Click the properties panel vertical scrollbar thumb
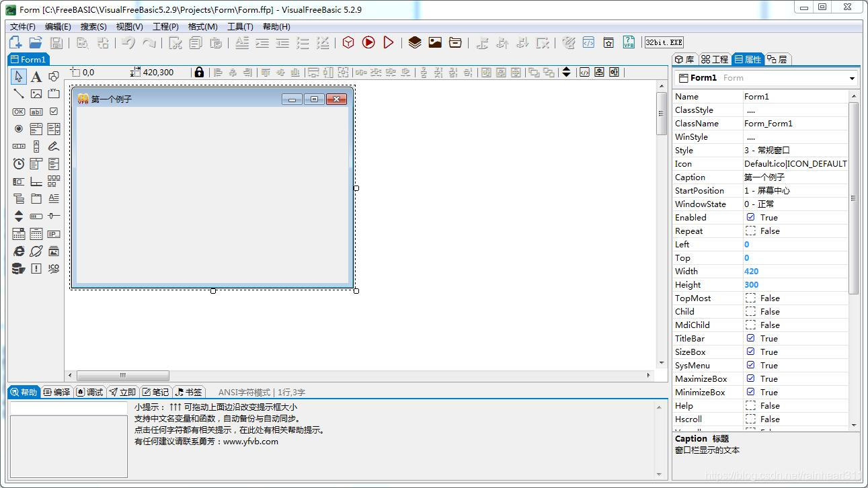Viewport: 868px width, 488px height. 853,198
